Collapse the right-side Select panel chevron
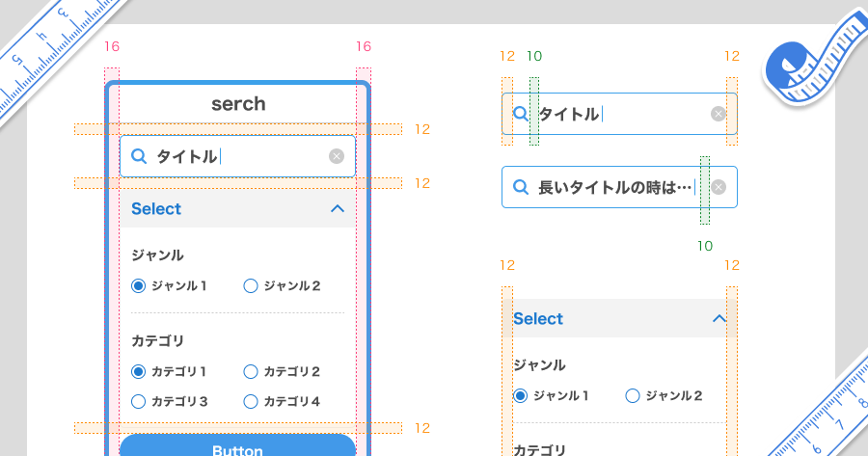This screenshot has height=456, width=868. click(x=719, y=319)
